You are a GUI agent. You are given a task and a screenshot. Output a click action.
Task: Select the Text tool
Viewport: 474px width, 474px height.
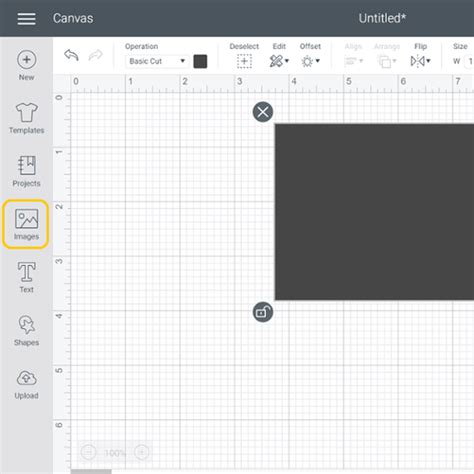27,278
